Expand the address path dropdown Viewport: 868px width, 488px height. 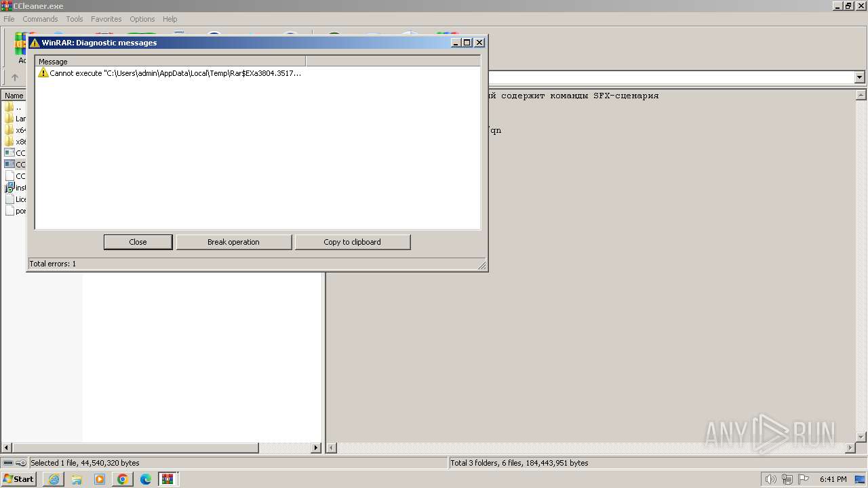[x=859, y=77]
